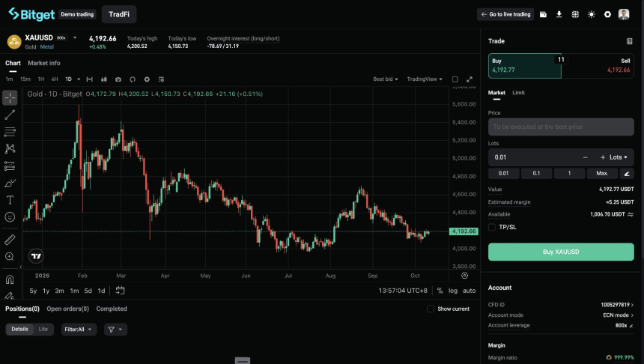
Task: Select the pattern drawing tool
Action: tap(10, 148)
